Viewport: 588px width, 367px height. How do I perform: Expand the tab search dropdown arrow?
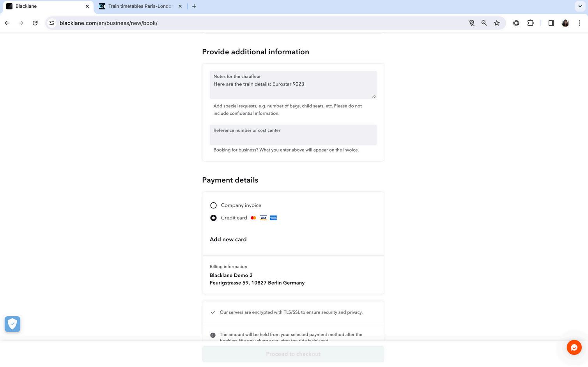click(x=580, y=6)
